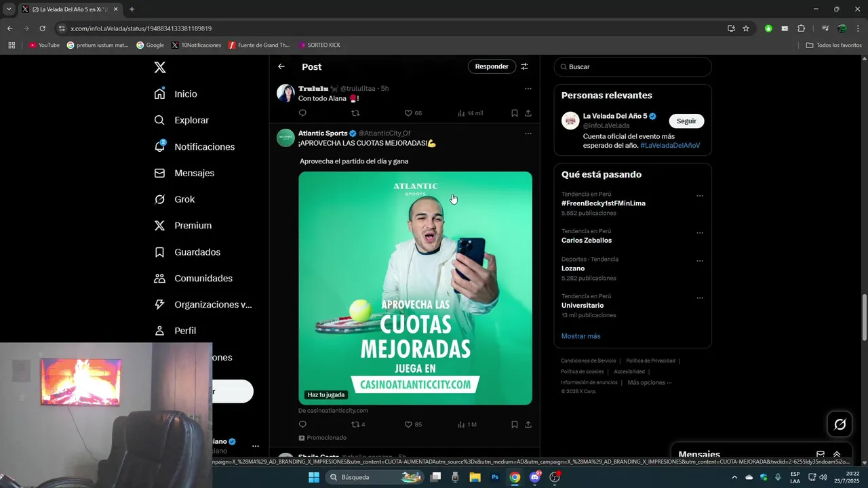Open casinoatlanticcity.com source link

333,411
